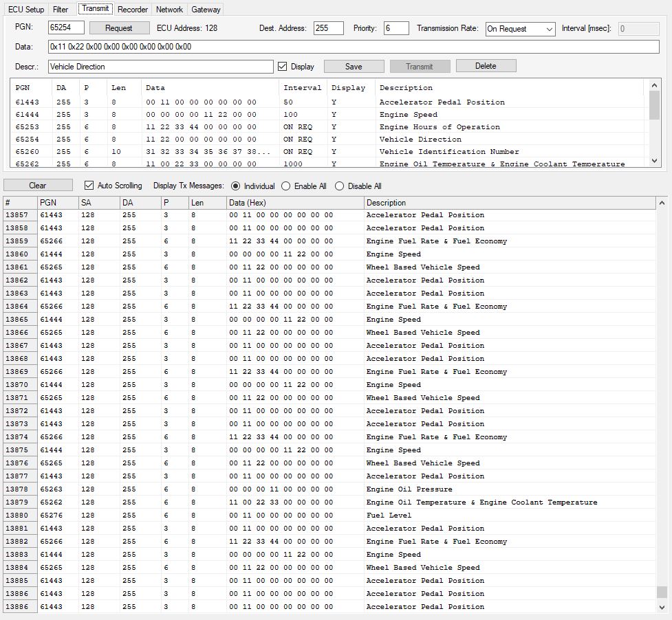Image resolution: width=672 pixels, height=620 pixels.
Task: Open the Filter tab
Action: point(61,10)
